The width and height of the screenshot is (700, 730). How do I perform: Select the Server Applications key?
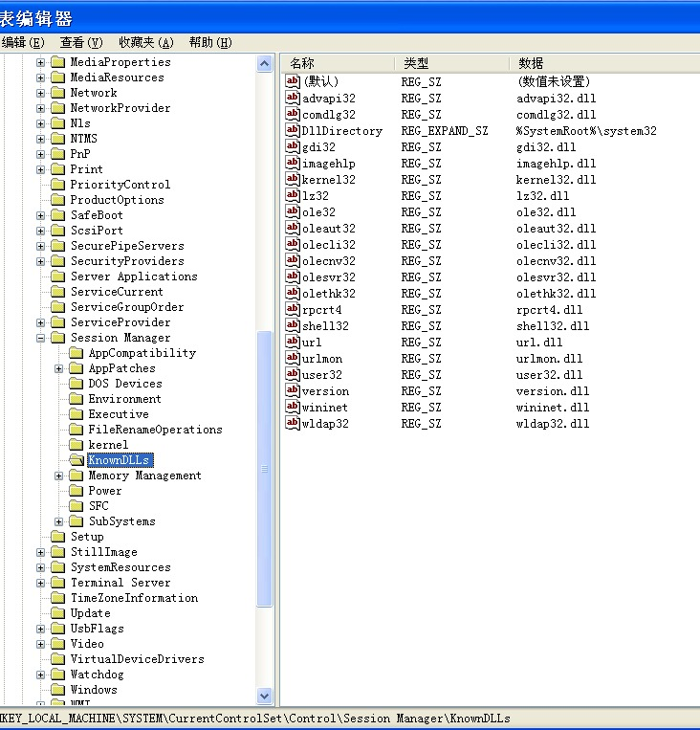[134, 277]
